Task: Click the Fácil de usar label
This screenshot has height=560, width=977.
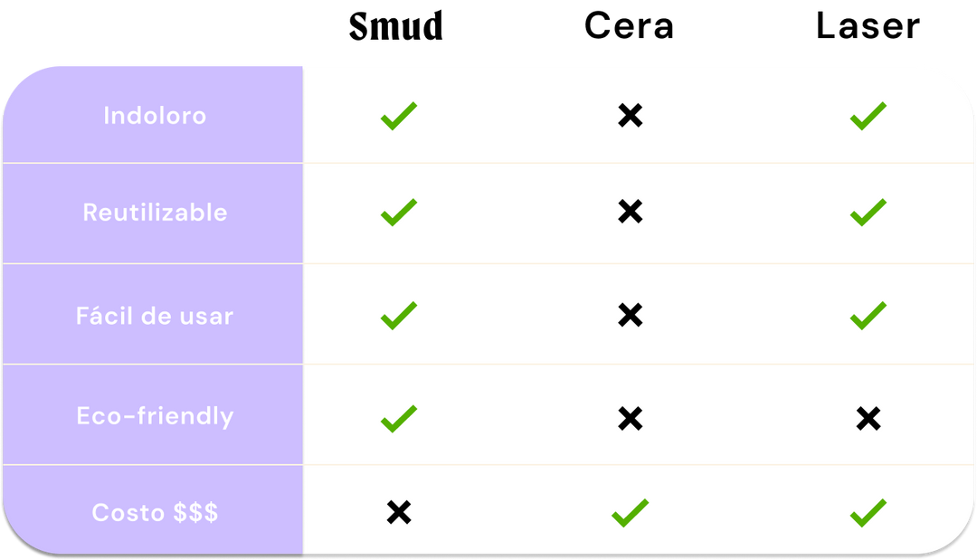Action: 155,316
